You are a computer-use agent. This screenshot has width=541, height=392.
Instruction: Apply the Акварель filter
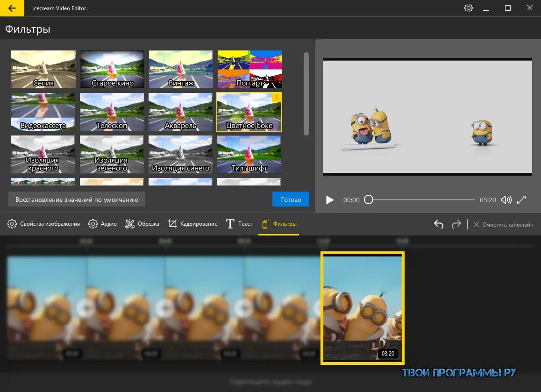tap(181, 112)
